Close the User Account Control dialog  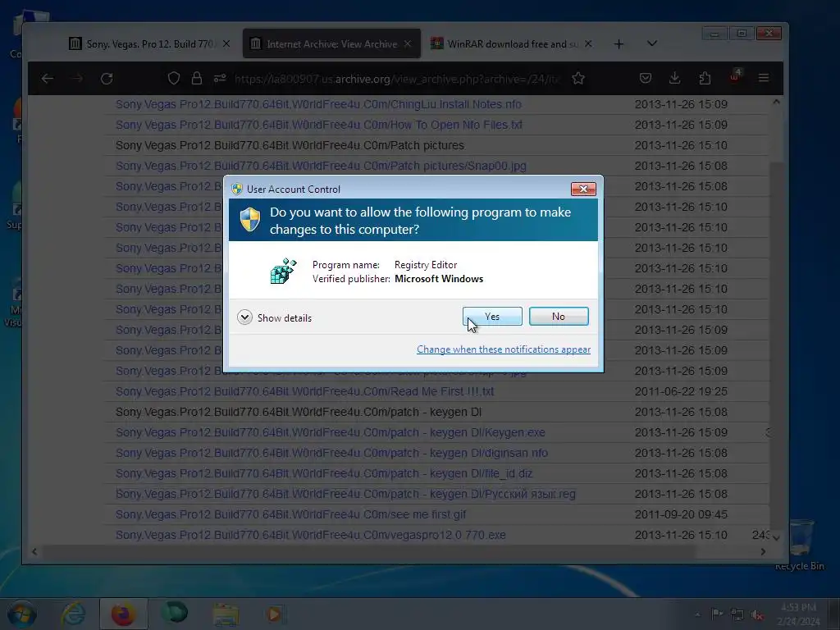[x=583, y=189]
